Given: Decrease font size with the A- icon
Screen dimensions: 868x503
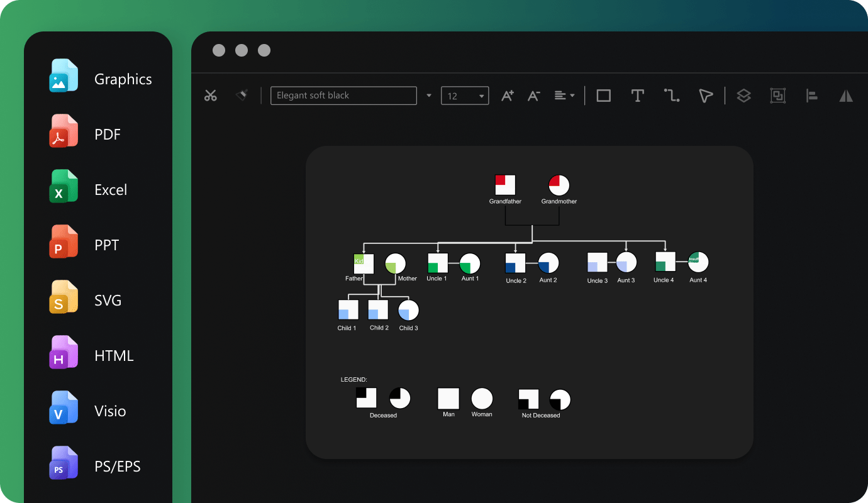Looking at the screenshot, I should [533, 96].
